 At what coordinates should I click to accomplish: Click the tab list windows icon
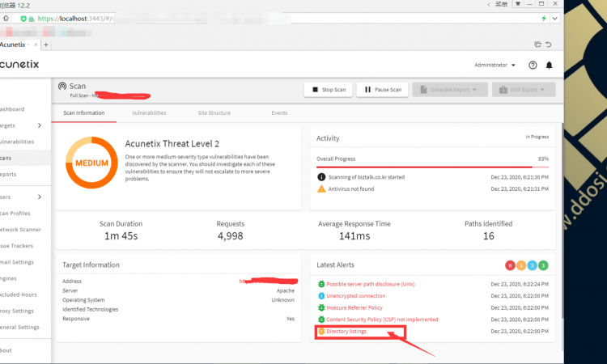click(x=537, y=44)
